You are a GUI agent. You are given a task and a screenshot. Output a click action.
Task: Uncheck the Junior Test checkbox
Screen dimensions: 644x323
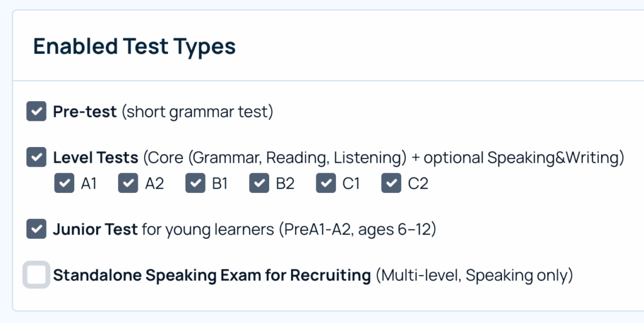[x=36, y=229]
